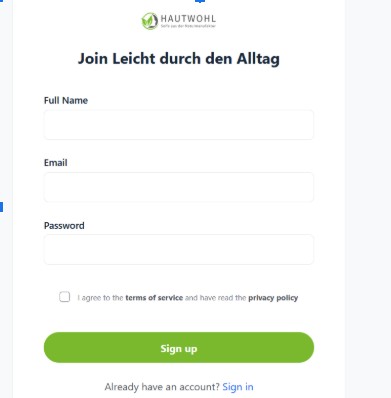Click the Full Name field label
This screenshot has width=391, height=398.
point(66,100)
